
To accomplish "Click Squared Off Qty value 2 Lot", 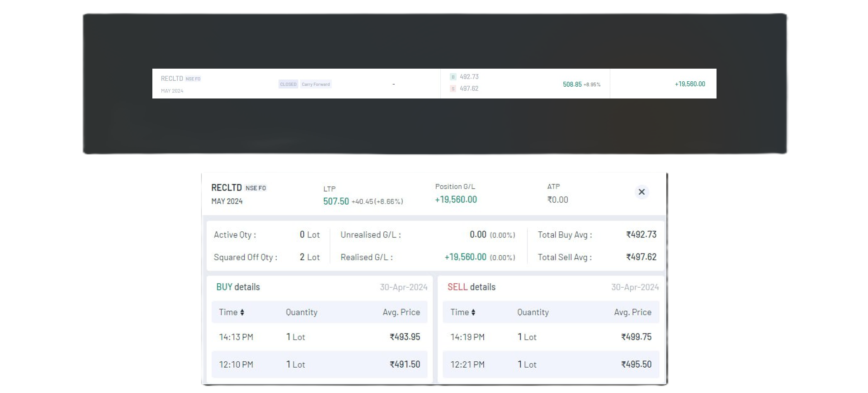I will pos(310,257).
